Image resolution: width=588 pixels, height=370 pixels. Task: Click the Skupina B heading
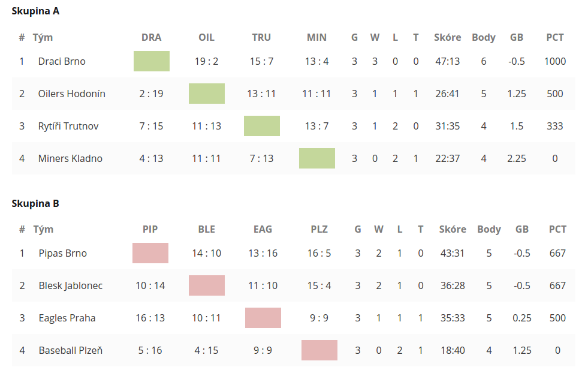(x=35, y=203)
